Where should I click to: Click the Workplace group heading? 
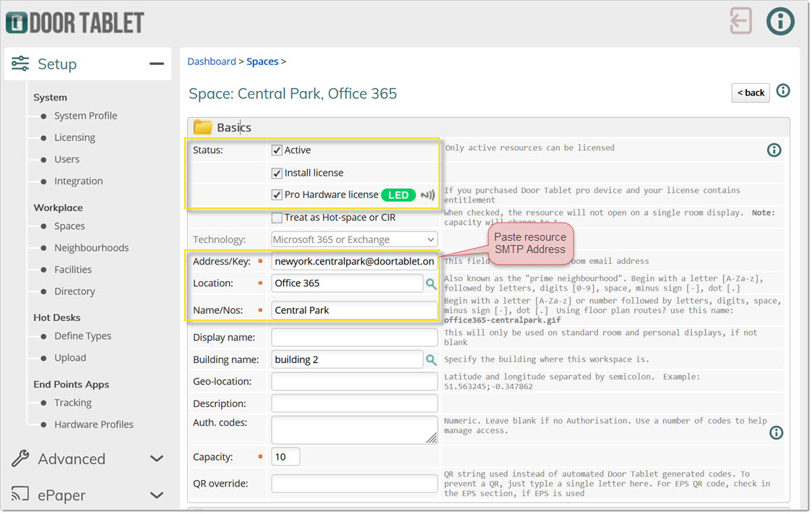click(x=58, y=207)
